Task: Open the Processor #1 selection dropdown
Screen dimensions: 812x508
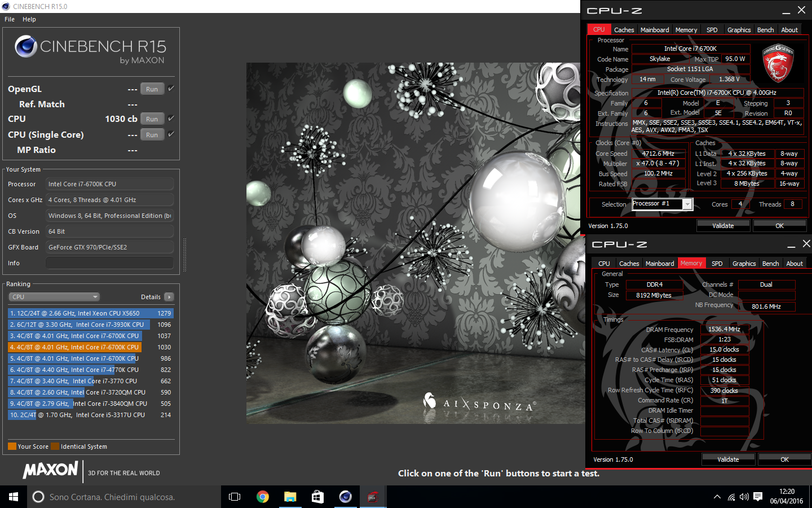Action: [x=662, y=204]
